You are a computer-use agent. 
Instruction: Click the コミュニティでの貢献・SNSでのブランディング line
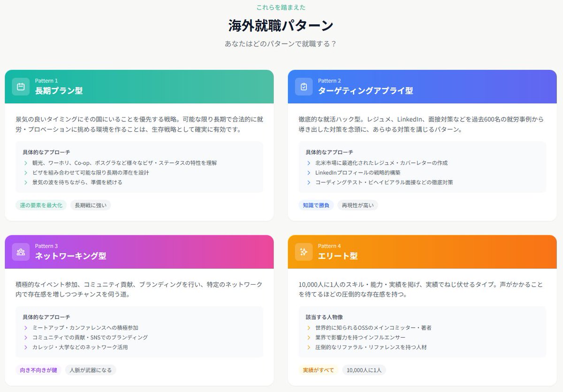click(x=90, y=338)
